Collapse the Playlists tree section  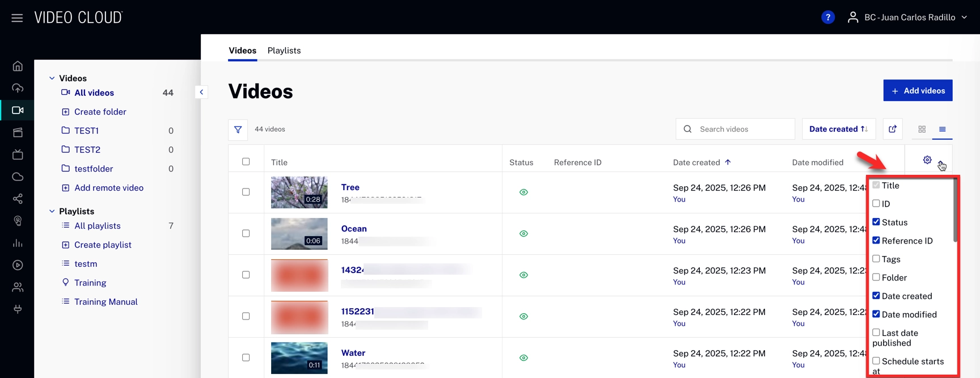52,211
